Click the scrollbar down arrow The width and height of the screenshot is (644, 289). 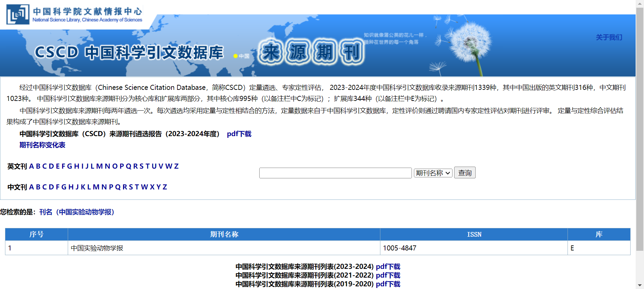point(640,286)
